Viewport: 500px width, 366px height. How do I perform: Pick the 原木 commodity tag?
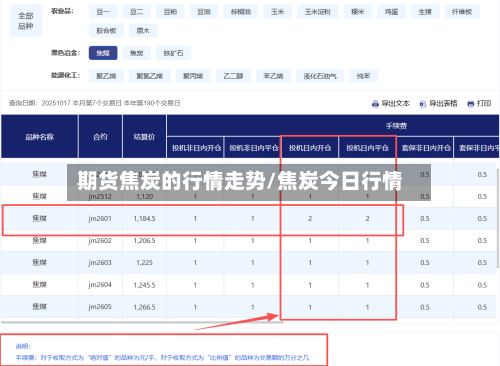tap(143, 31)
